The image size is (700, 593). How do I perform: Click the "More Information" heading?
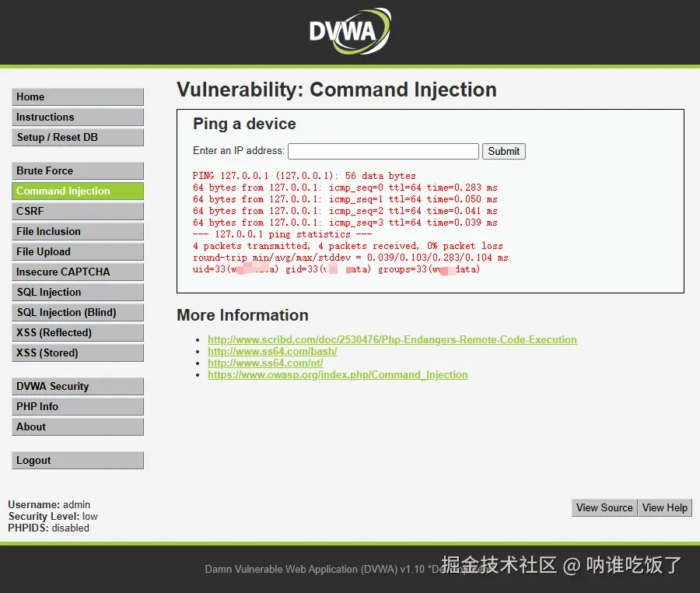coord(243,315)
